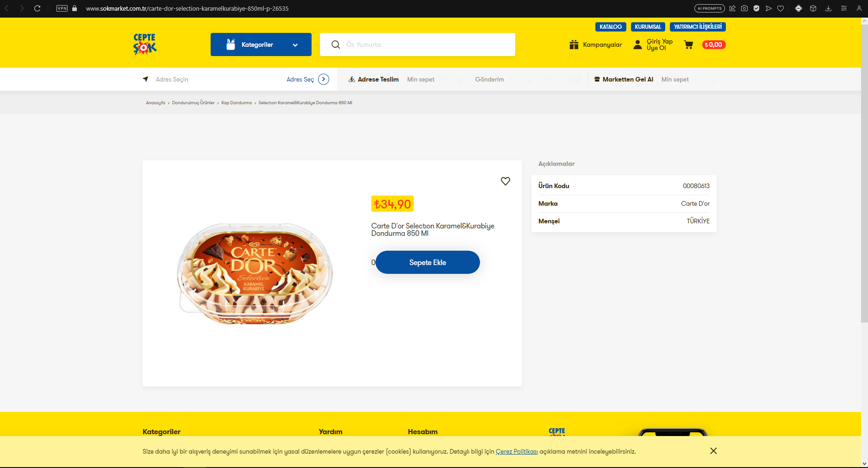Click browser heart bookmark icon
868x468 pixels.
point(781,8)
